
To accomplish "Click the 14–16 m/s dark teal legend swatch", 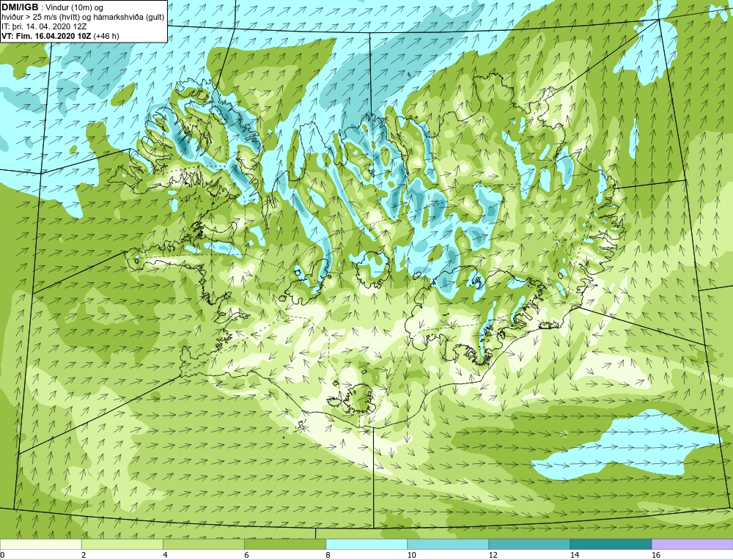I will [x=610, y=544].
